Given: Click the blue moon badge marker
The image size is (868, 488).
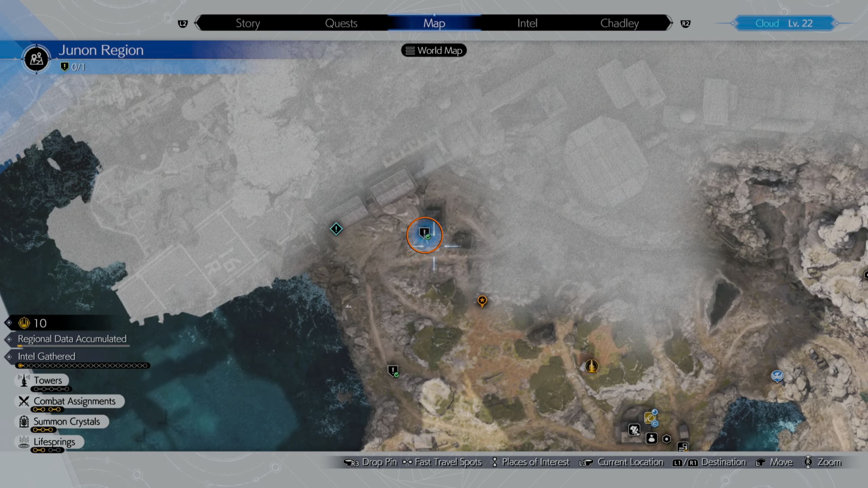Looking at the screenshot, I should (x=655, y=412).
